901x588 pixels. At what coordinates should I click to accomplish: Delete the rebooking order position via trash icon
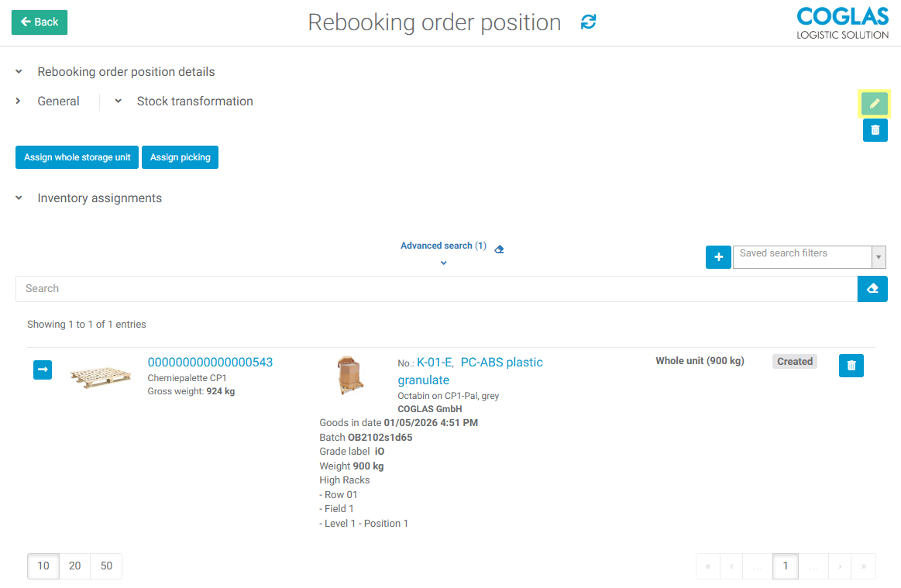[875, 130]
